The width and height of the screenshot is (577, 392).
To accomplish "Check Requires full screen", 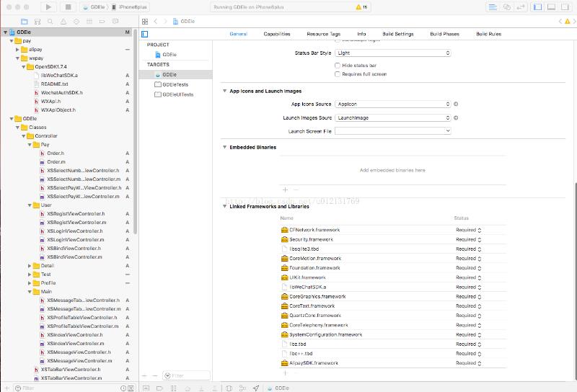I will coord(337,74).
